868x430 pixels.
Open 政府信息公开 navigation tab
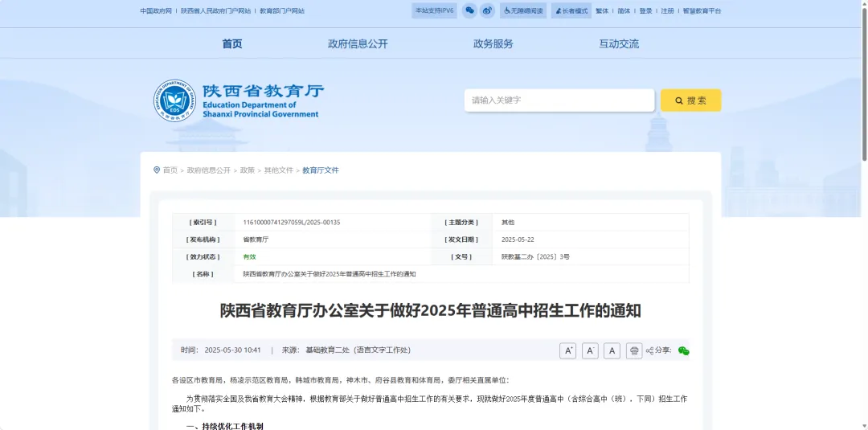(x=358, y=43)
